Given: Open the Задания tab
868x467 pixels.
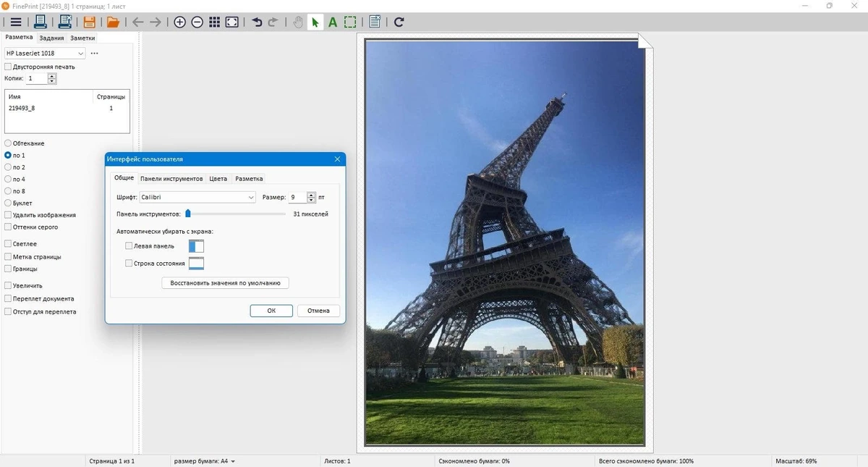Looking at the screenshot, I should (x=51, y=38).
